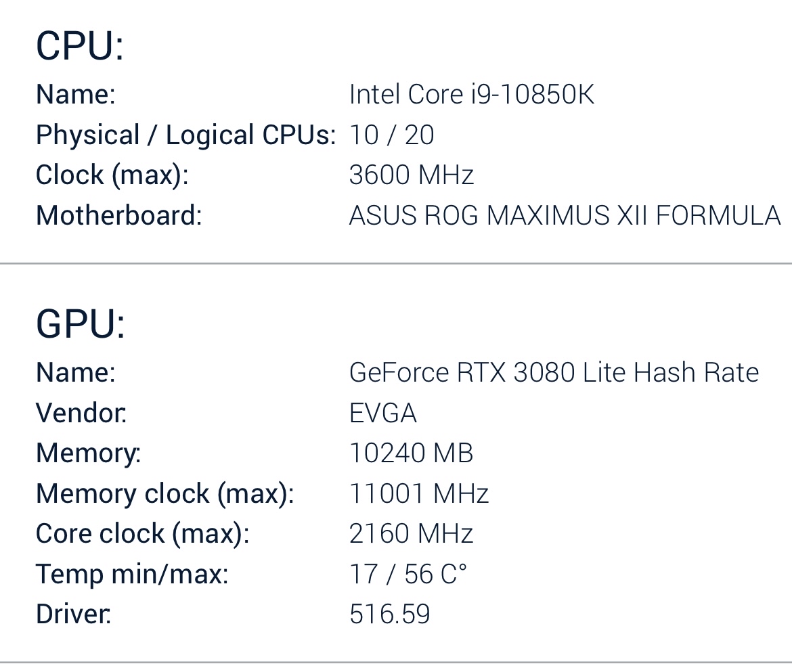Click the 2160 MHz core clock value
The height and width of the screenshot is (672, 792).
click(411, 534)
